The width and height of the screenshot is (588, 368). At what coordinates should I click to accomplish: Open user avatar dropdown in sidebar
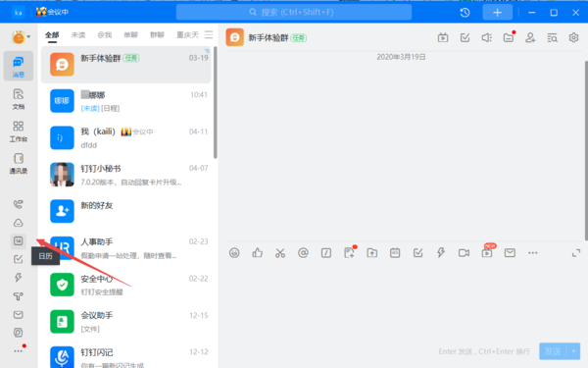coord(21,37)
